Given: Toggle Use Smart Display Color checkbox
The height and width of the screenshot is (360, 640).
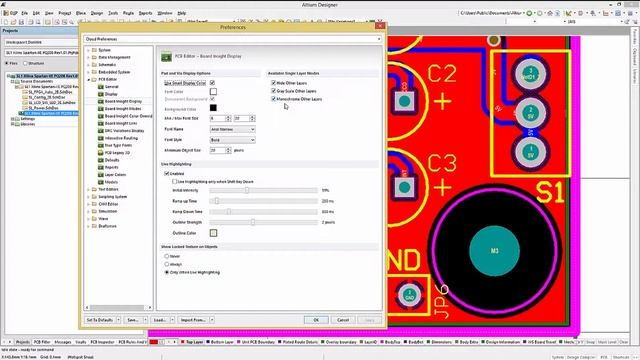Looking at the screenshot, I should pyautogui.click(x=212, y=83).
